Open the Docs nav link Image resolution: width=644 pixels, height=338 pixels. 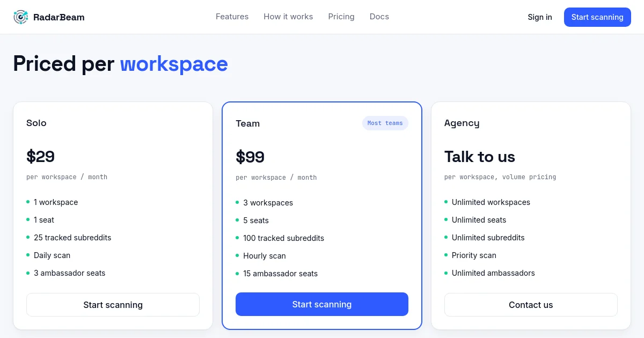379,17
